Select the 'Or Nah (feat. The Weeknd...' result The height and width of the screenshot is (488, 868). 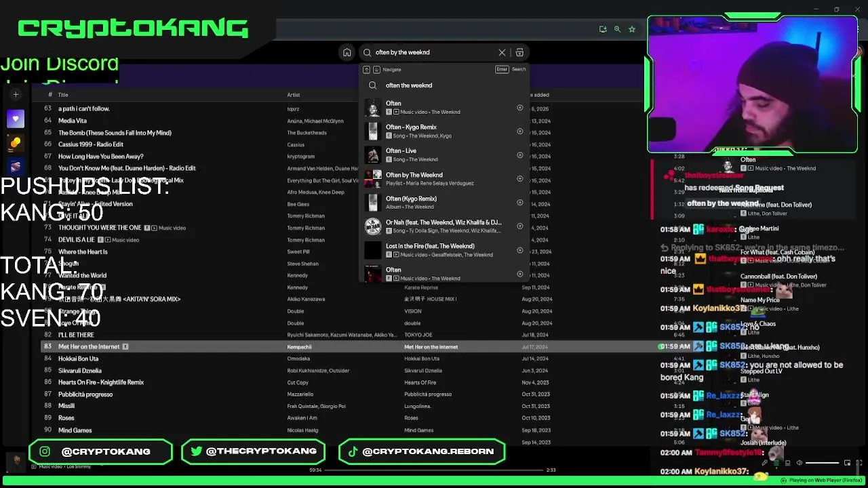click(443, 226)
